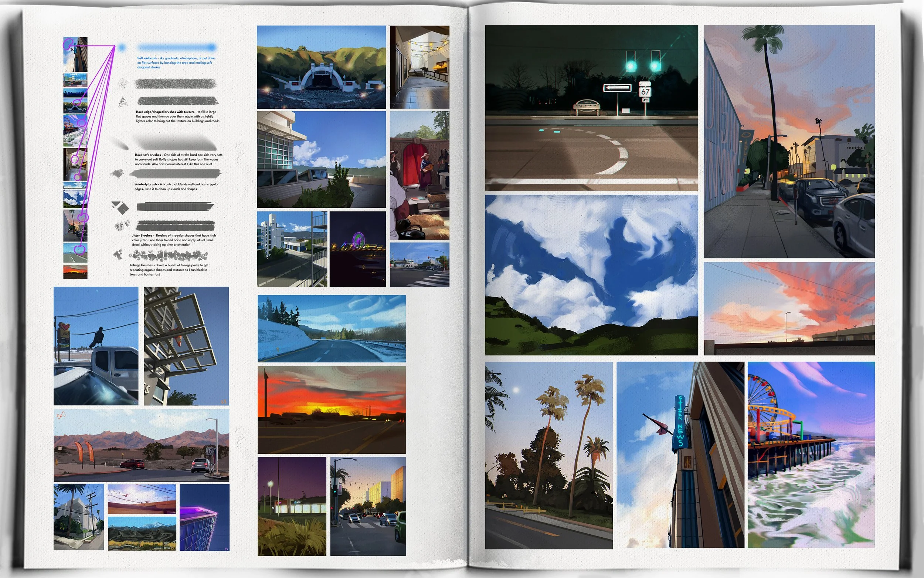
Task: Select the crow on truck painting
Action: coord(96,345)
